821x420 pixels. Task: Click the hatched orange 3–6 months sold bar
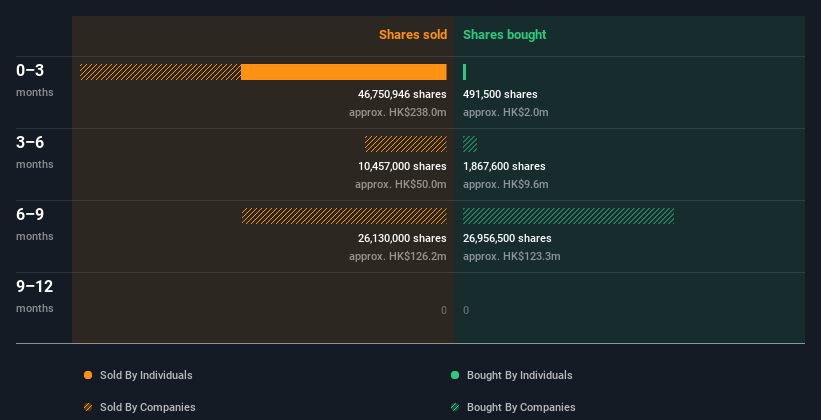pyautogui.click(x=406, y=144)
